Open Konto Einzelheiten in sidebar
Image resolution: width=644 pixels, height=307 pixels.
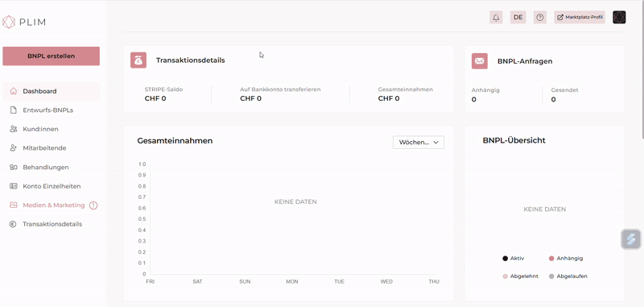tap(51, 186)
